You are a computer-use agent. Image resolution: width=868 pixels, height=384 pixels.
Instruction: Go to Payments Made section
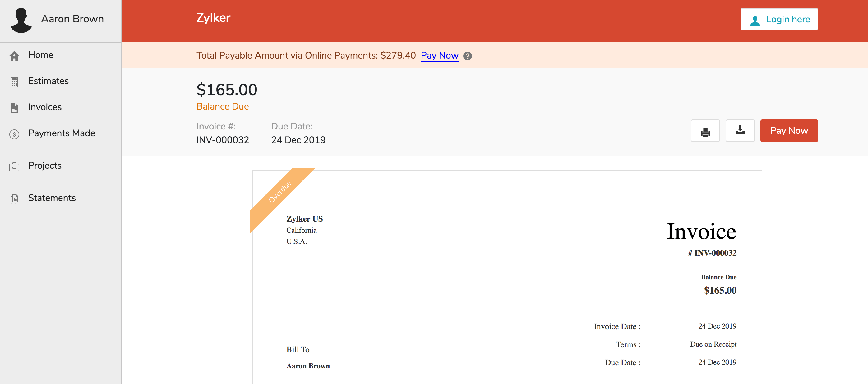(61, 133)
